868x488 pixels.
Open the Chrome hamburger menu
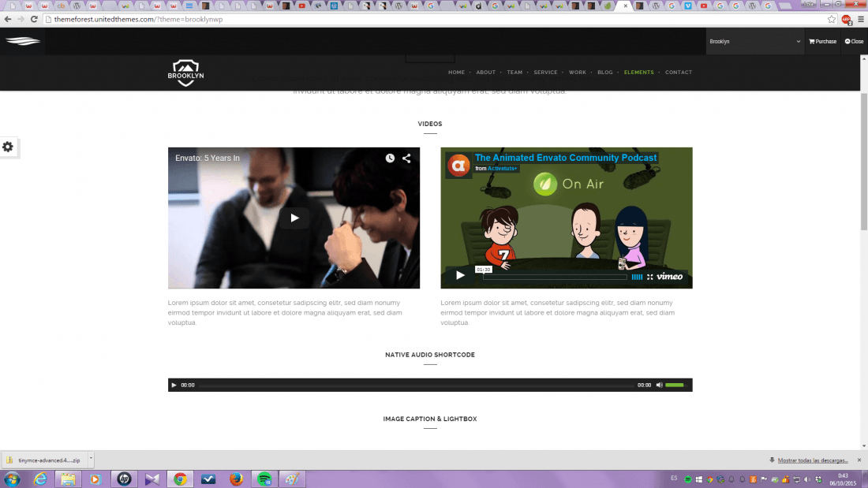861,20
